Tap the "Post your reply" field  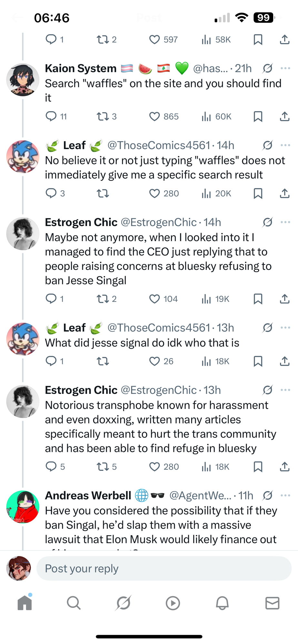pos(164,569)
